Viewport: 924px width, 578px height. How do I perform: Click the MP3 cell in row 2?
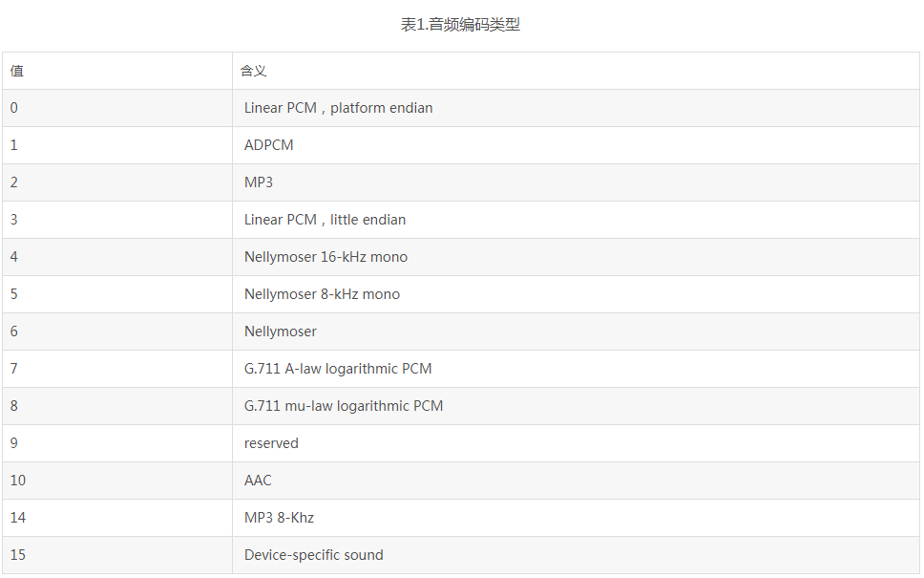click(576, 182)
